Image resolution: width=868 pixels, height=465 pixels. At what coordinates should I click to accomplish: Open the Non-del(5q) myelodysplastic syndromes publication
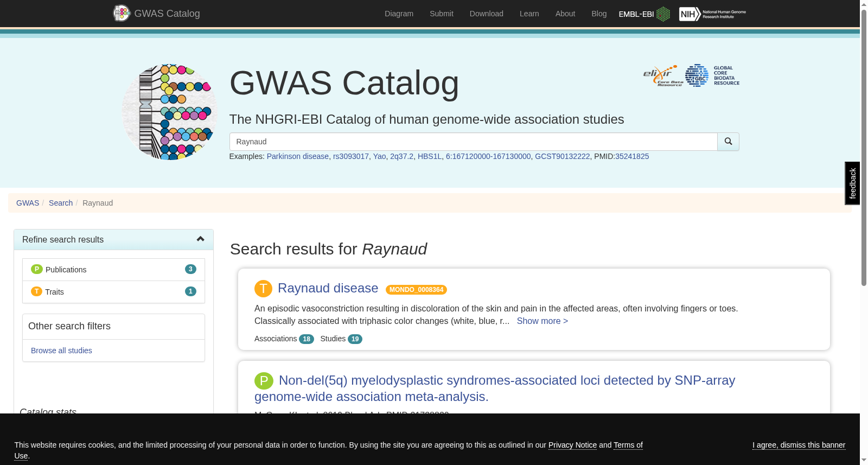(x=495, y=388)
